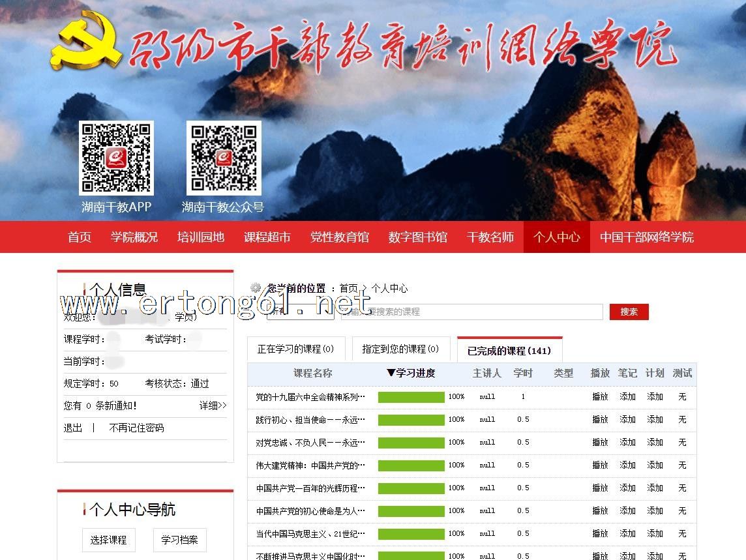
Task: Open 学习档案 from 个人中心导航
Action: pyautogui.click(x=179, y=540)
